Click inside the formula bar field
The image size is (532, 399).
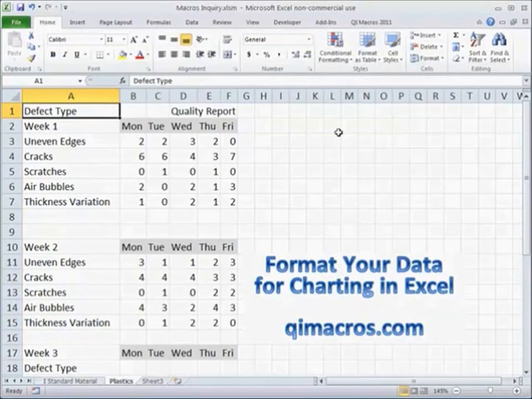[x=326, y=81]
